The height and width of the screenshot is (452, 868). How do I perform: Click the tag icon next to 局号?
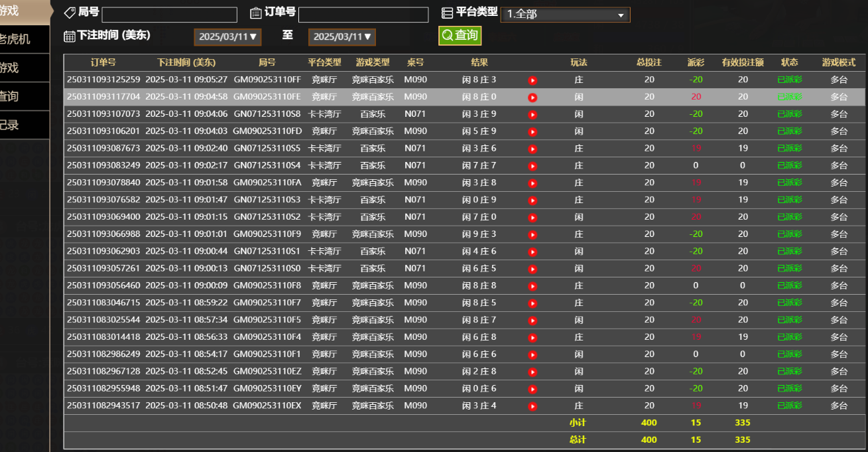(x=70, y=13)
